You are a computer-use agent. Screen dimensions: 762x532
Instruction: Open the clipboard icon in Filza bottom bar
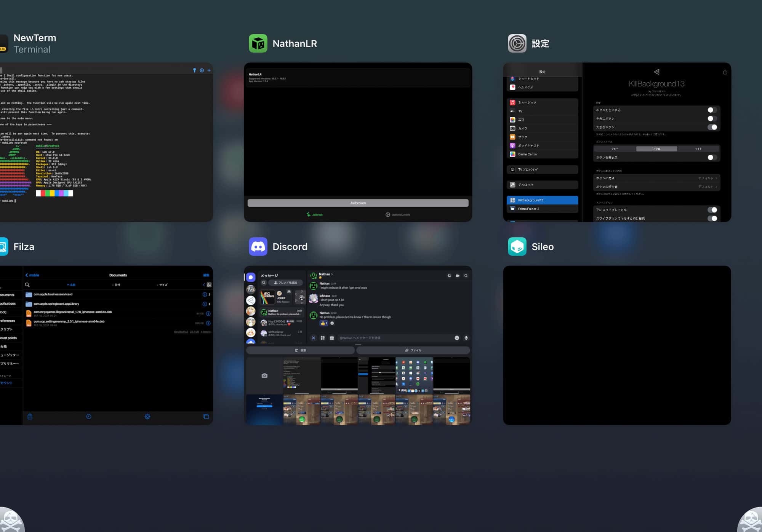(30, 417)
